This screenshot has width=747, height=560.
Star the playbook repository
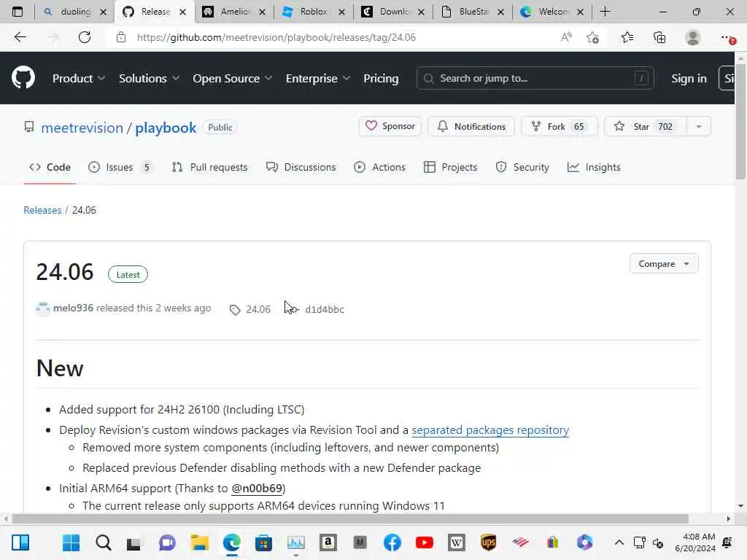pos(646,126)
